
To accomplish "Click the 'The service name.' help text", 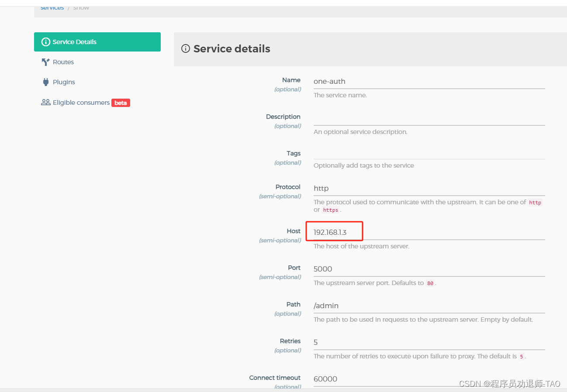I will click(340, 95).
